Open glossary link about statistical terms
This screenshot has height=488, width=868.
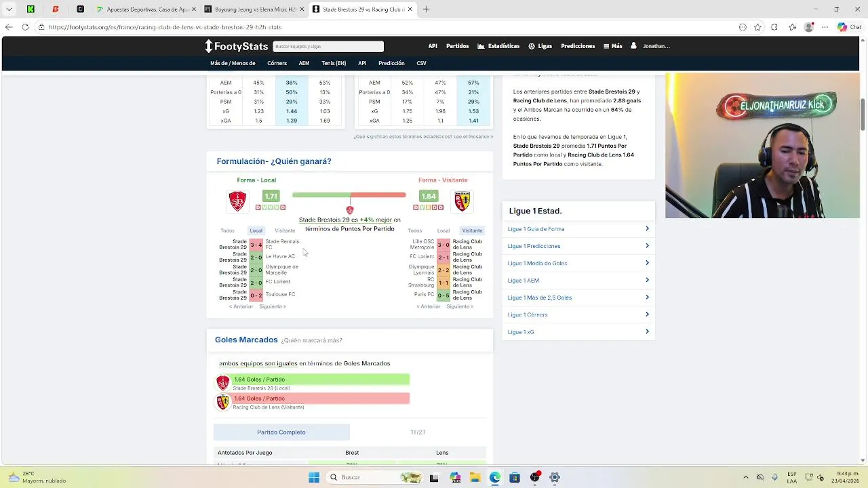click(423, 136)
